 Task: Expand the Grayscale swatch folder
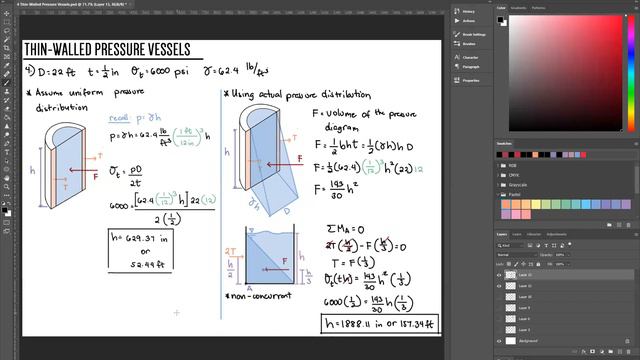(498, 185)
